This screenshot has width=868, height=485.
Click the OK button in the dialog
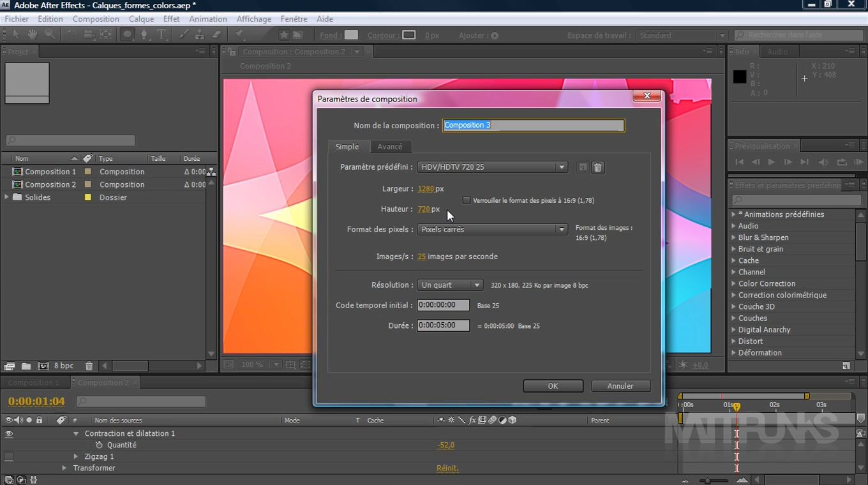[553, 386]
